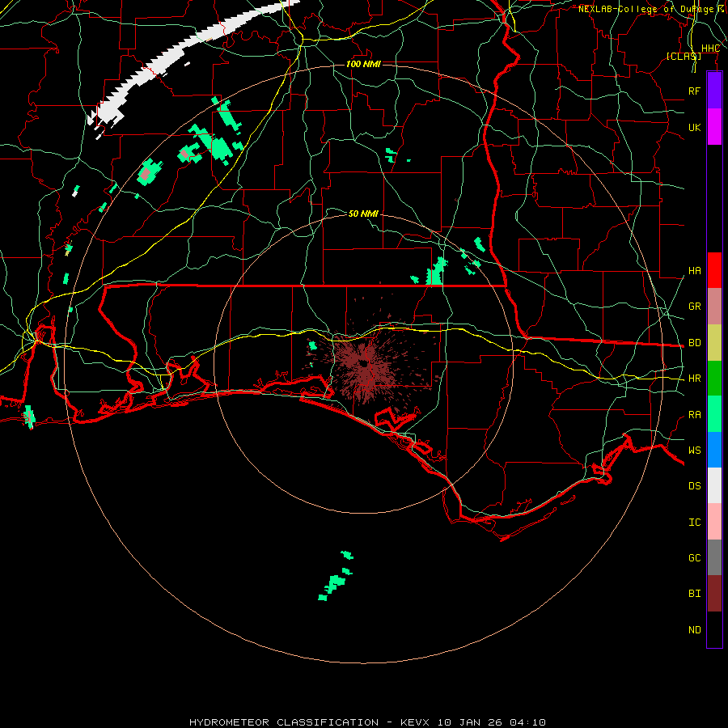
Task: Click the brown BI legend swatch
Action: click(714, 594)
